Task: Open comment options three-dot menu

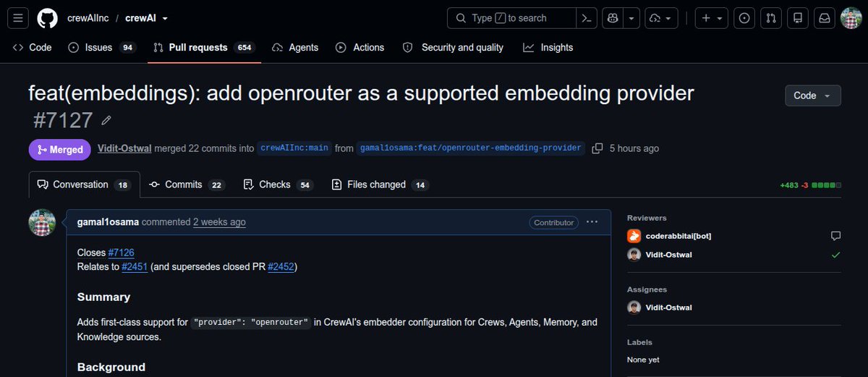Action: point(592,222)
